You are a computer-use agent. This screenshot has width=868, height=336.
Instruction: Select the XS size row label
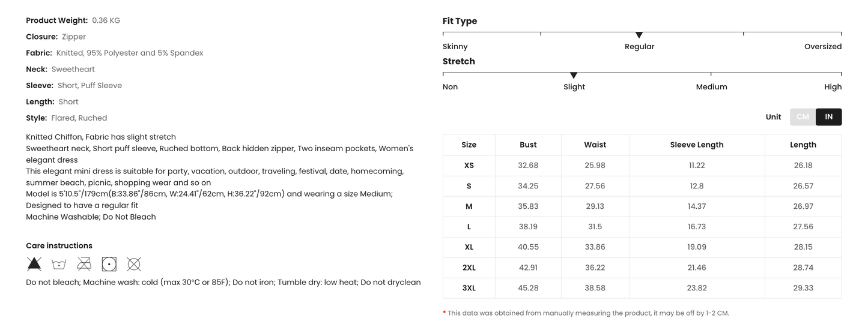point(469,166)
